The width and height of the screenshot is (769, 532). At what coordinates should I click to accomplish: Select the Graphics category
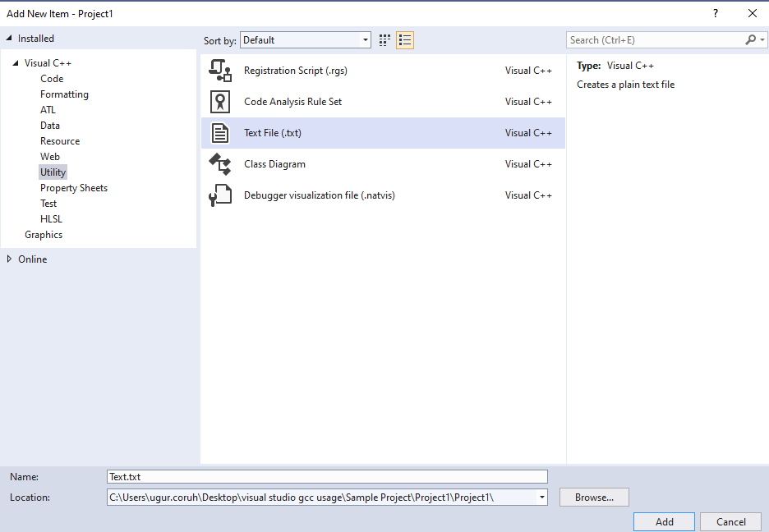44,235
